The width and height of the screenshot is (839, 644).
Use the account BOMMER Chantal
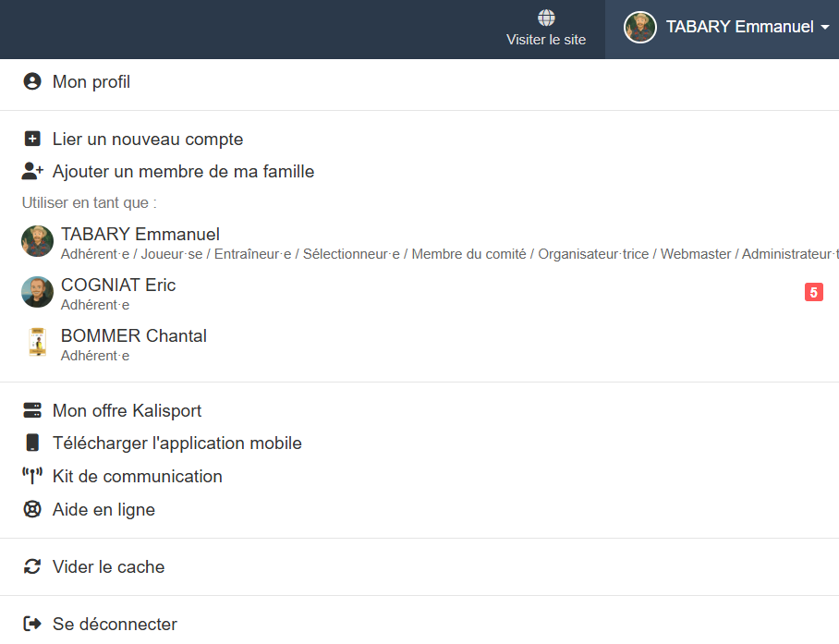point(134,336)
